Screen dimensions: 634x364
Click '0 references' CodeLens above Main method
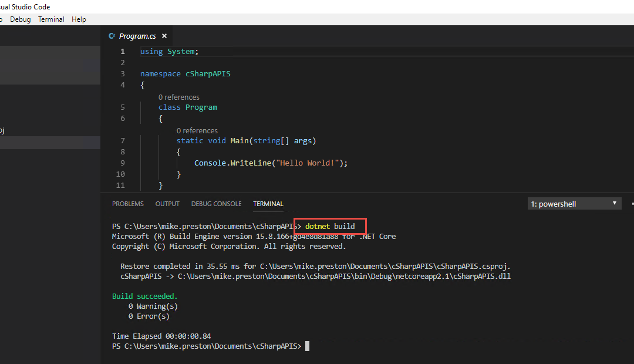pyautogui.click(x=197, y=131)
